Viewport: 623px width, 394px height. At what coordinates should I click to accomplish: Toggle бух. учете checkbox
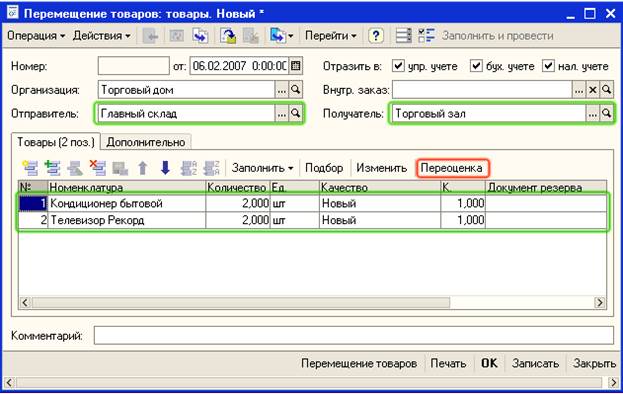tap(476, 66)
